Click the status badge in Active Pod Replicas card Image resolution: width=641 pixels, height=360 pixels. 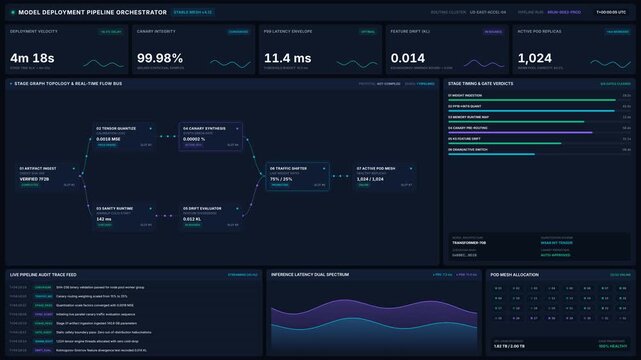tap(618, 32)
